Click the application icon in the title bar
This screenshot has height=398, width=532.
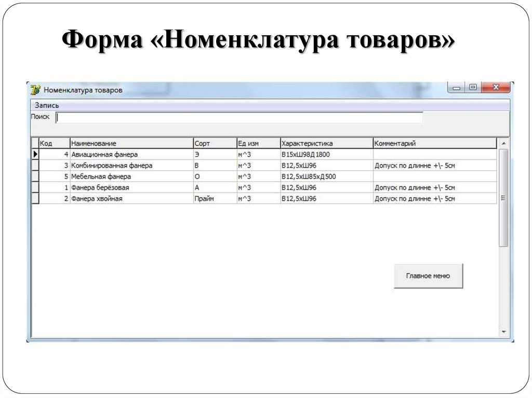point(36,88)
